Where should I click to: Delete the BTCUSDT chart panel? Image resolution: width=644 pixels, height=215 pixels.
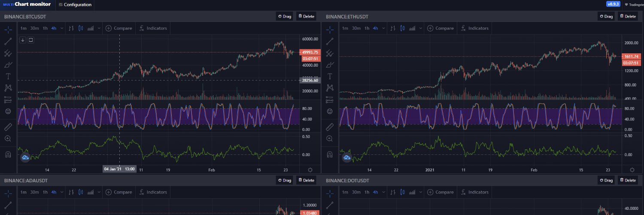pos(306,16)
